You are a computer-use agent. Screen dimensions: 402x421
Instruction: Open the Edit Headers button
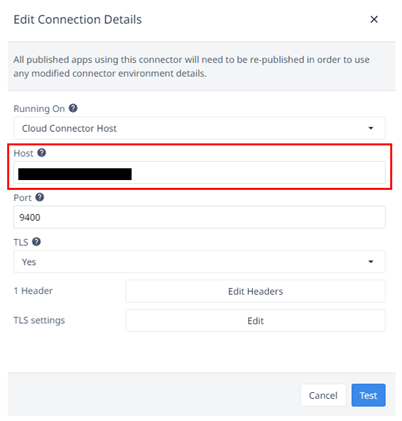tap(255, 291)
